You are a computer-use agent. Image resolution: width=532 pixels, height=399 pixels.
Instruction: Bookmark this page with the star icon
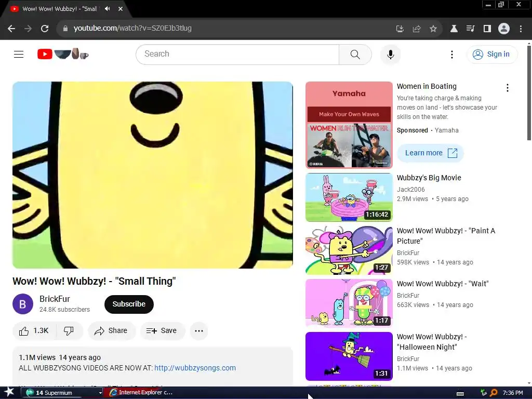pyautogui.click(x=433, y=29)
